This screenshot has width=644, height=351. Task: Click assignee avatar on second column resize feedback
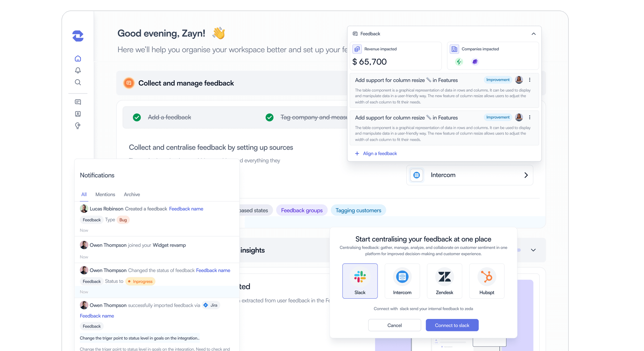tap(519, 117)
